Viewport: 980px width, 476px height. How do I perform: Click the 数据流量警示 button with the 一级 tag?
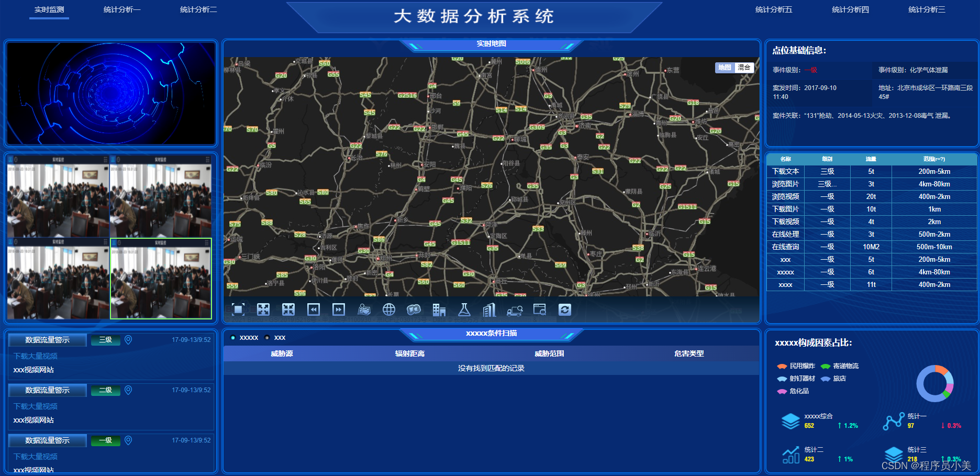(x=48, y=440)
